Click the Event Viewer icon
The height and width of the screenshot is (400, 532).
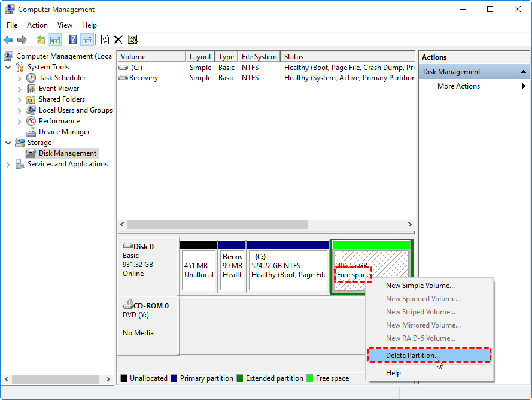tap(31, 89)
